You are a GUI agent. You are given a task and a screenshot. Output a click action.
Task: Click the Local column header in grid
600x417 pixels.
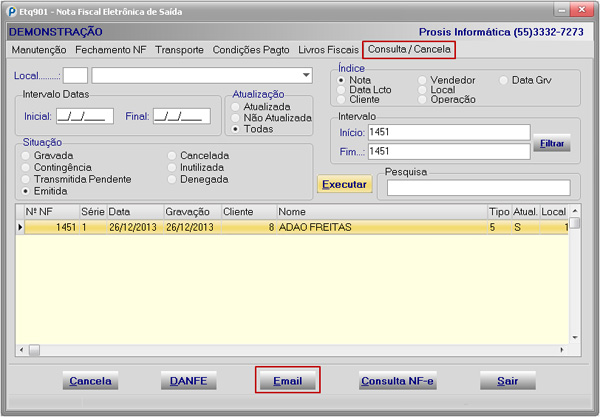click(x=554, y=212)
